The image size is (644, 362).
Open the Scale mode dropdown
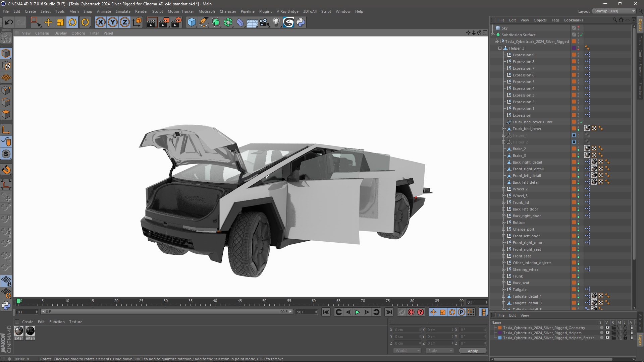coord(440,351)
